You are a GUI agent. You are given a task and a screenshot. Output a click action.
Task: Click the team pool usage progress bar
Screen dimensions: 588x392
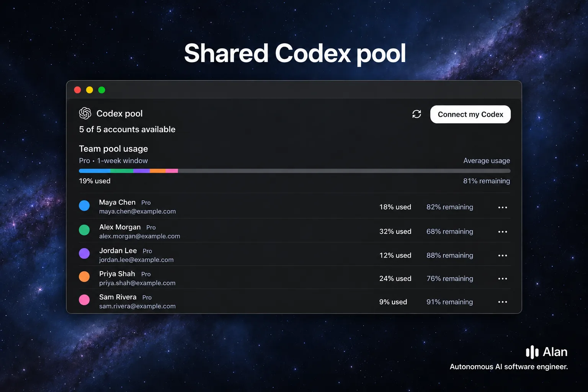pyautogui.click(x=295, y=171)
